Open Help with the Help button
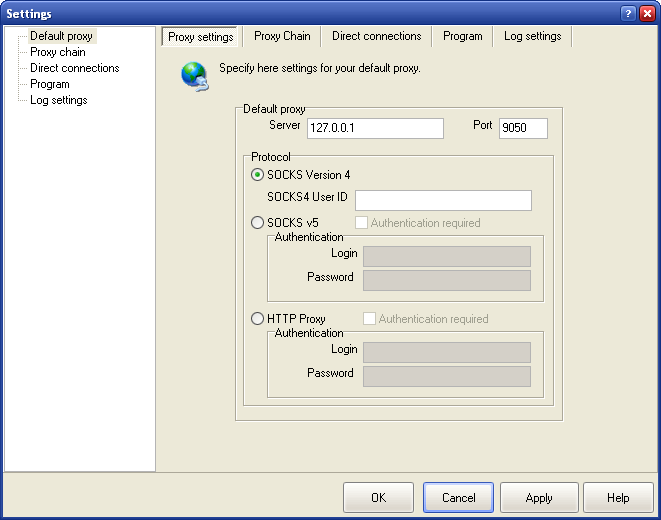 [618, 497]
